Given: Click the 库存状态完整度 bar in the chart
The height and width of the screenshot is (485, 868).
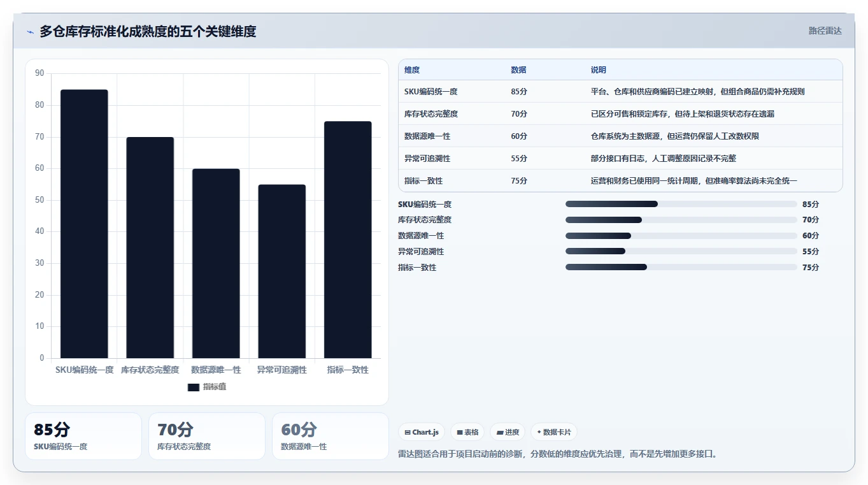Looking at the screenshot, I should pos(150,247).
